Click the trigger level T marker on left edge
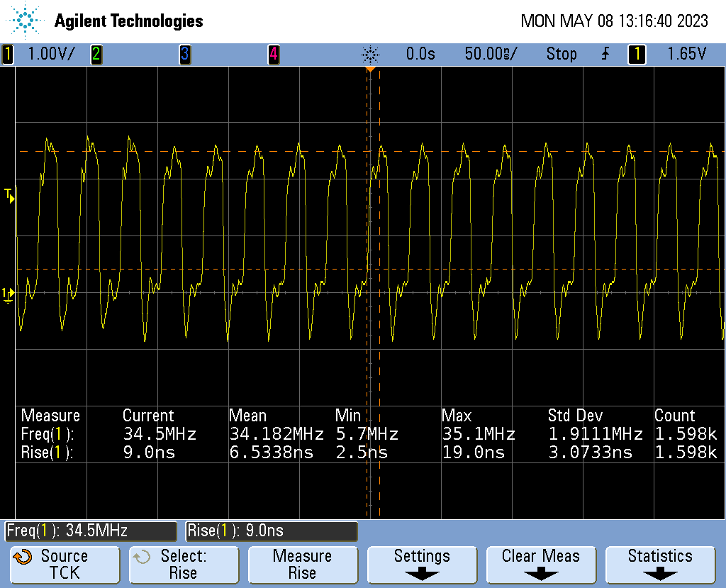The width and height of the screenshot is (726, 588). (x=9, y=194)
